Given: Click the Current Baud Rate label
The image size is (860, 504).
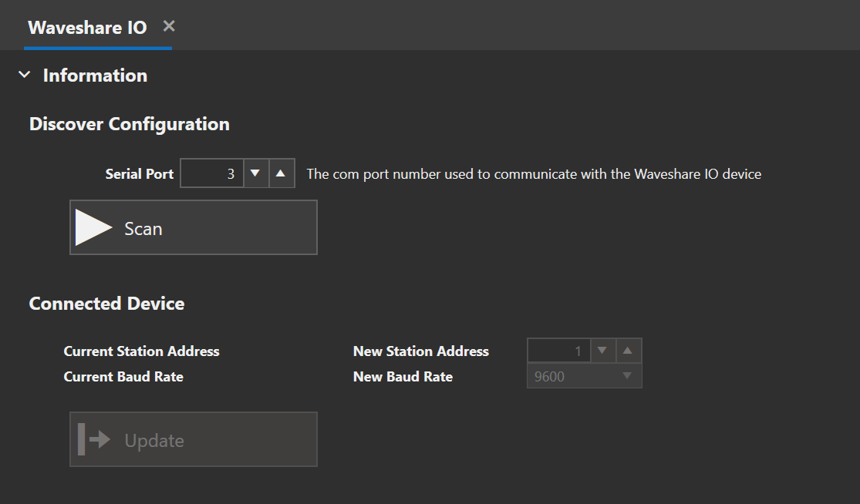Looking at the screenshot, I should tap(123, 377).
